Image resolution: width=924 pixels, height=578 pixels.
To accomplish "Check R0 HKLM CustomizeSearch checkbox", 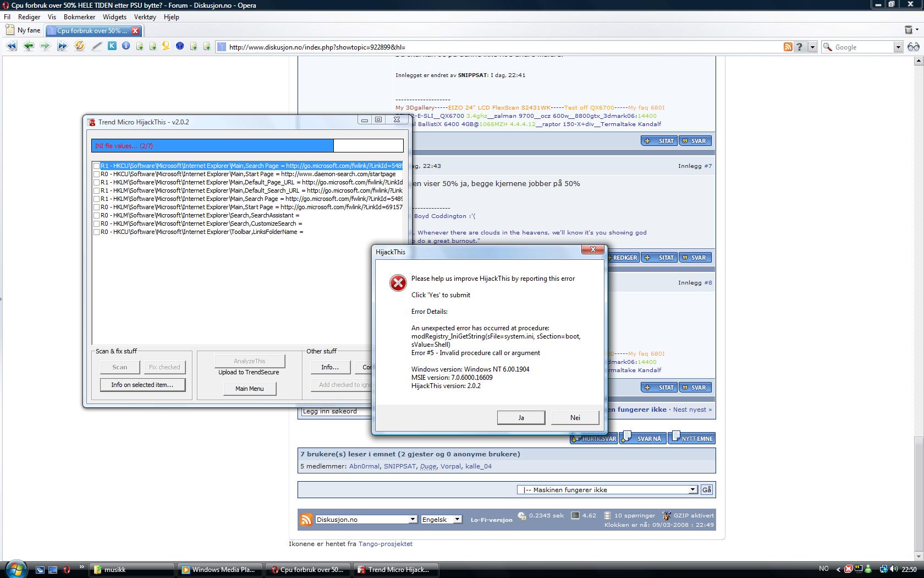I will (97, 223).
